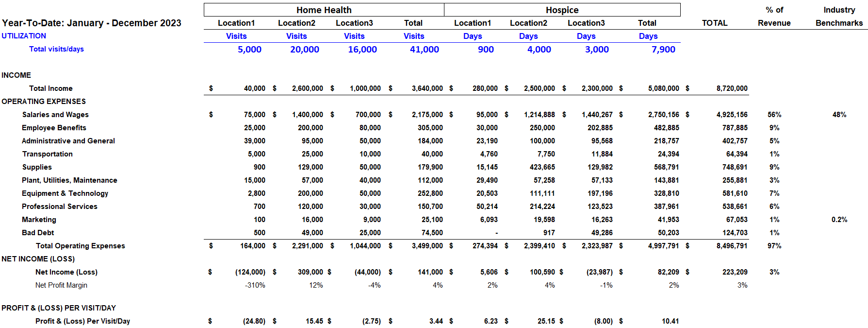Select the 8,496,791 total operating expenses cell
Viewport: 868px width, 328px height.
tap(732, 246)
